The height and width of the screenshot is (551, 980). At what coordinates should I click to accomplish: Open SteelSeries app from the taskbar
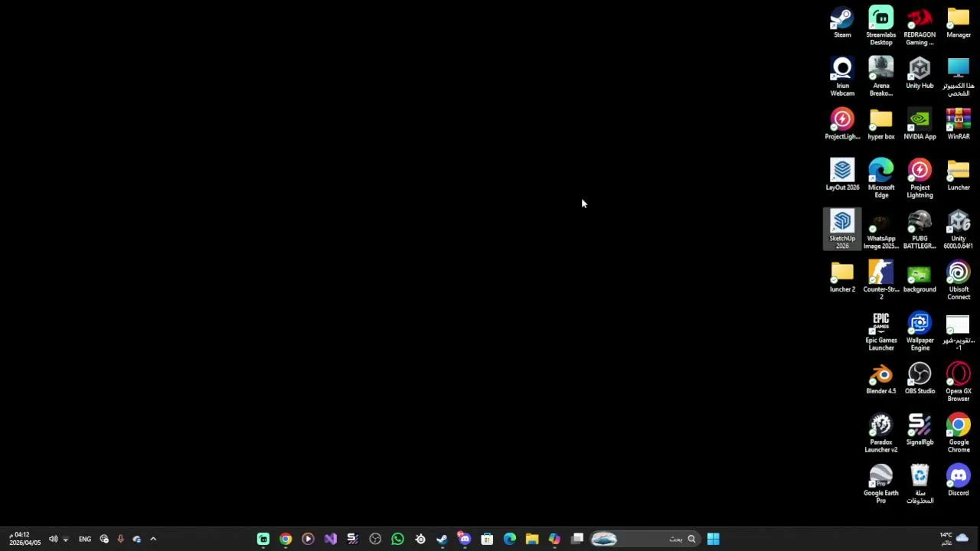[x=420, y=539]
